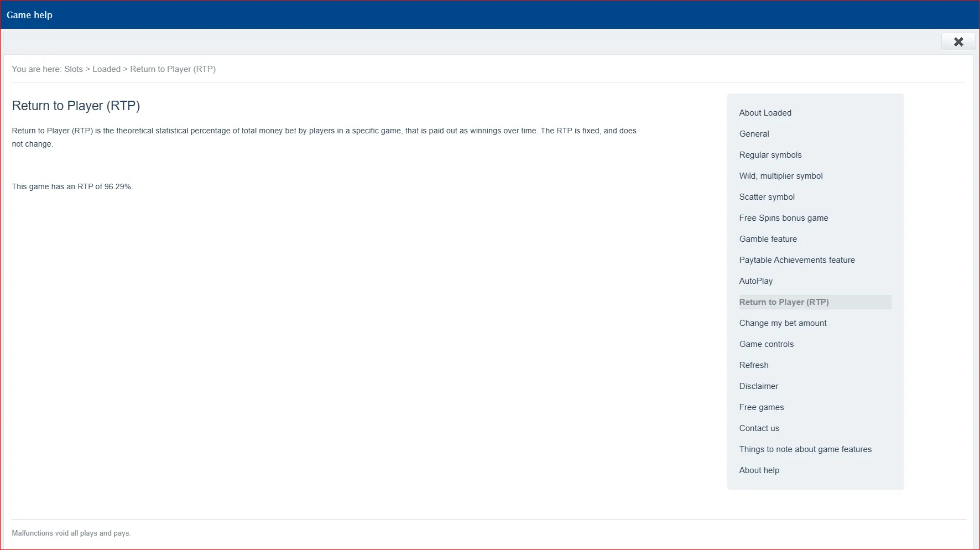
Task: Open Paytable Achievements feature topic
Action: [x=796, y=260]
